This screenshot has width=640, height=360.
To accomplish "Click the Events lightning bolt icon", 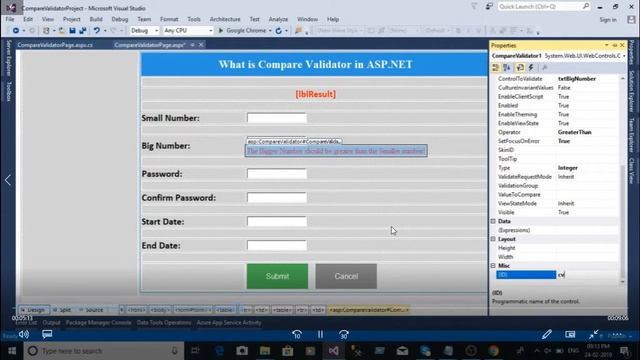I will pos(531,68).
